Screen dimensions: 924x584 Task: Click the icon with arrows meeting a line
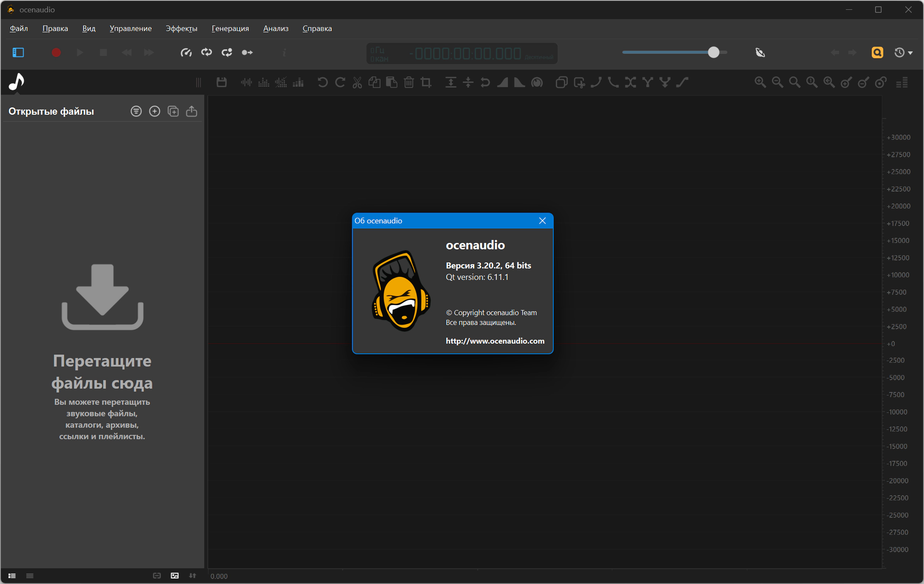[x=468, y=82]
